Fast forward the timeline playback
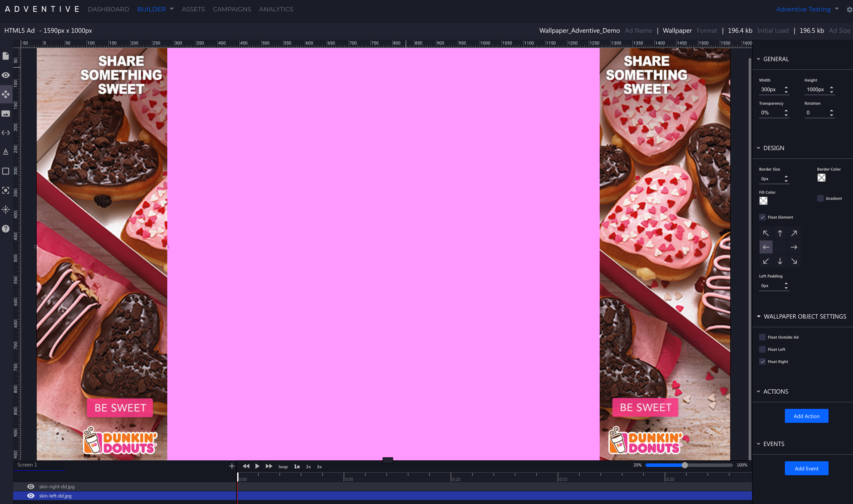 click(269, 466)
